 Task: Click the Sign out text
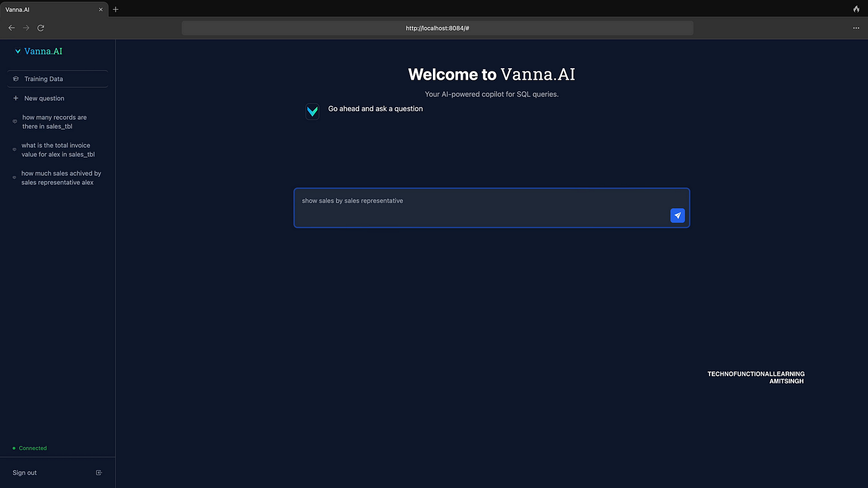coord(25,473)
